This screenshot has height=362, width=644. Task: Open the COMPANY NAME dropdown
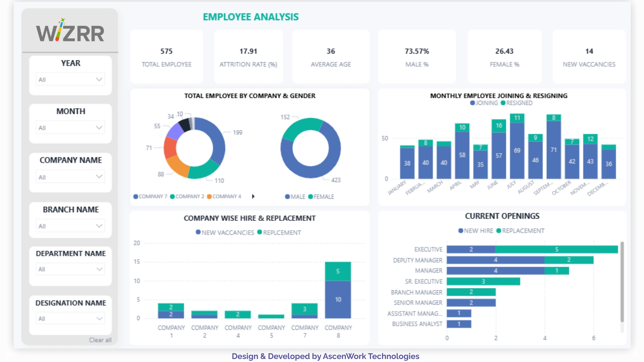(x=99, y=177)
